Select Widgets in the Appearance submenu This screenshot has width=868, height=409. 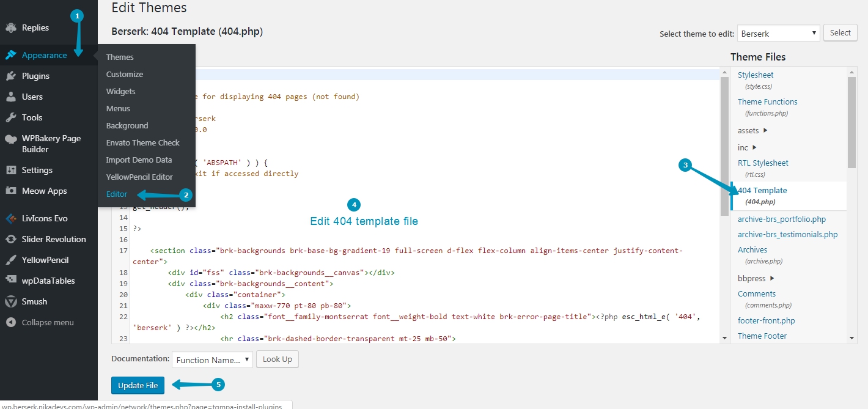pyautogui.click(x=120, y=92)
